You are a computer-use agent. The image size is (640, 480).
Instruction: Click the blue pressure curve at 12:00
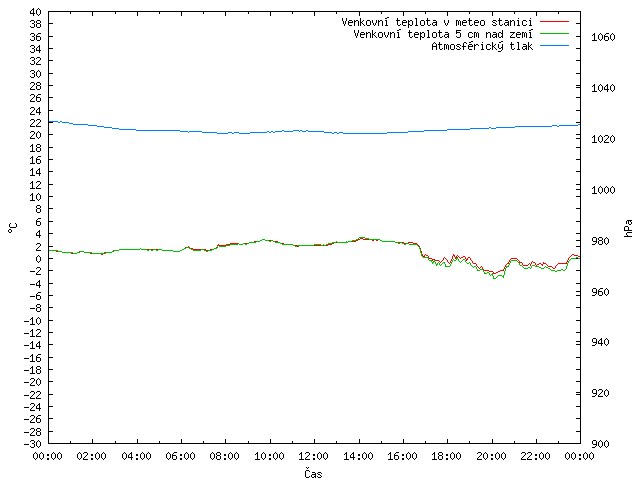coord(314,131)
